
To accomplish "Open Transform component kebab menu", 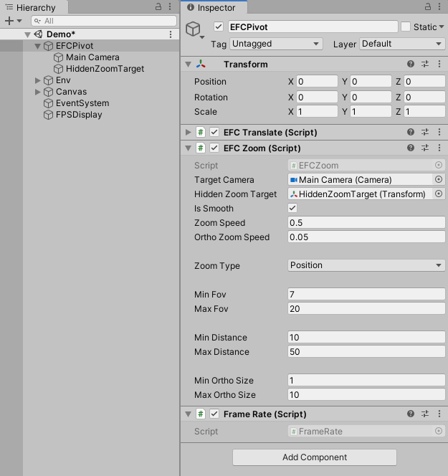I will click(439, 64).
